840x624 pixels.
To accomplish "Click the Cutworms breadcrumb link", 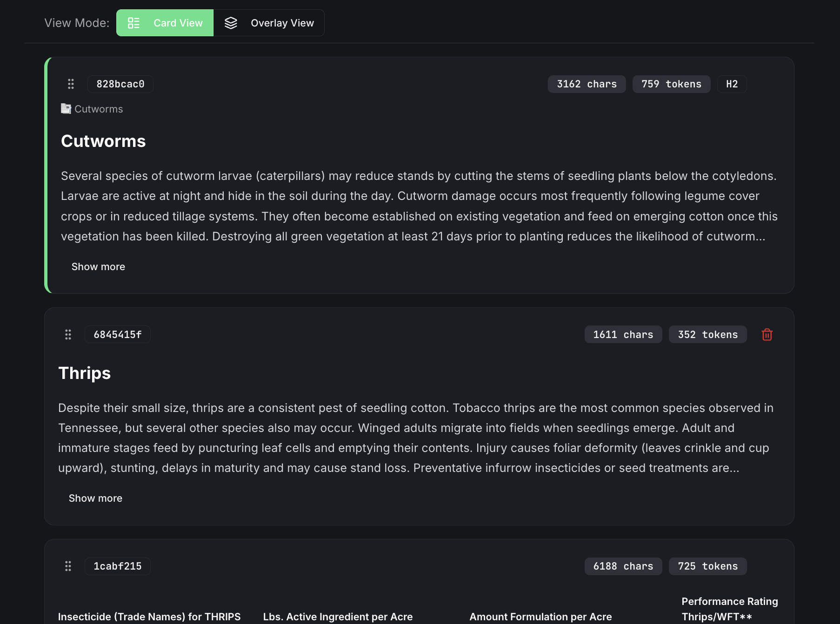I will tap(99, 109).
